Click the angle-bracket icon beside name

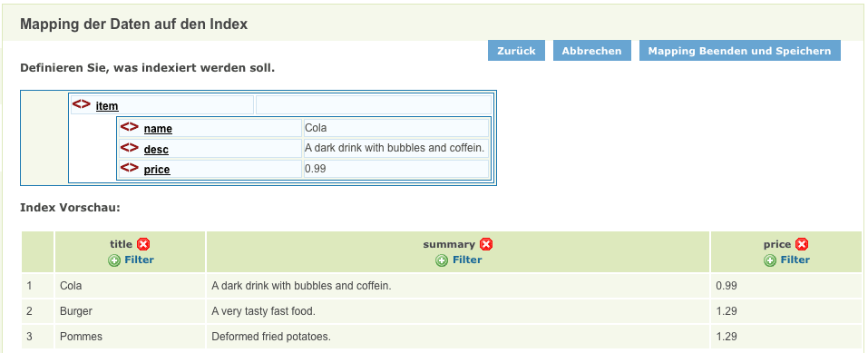point(130,127)
